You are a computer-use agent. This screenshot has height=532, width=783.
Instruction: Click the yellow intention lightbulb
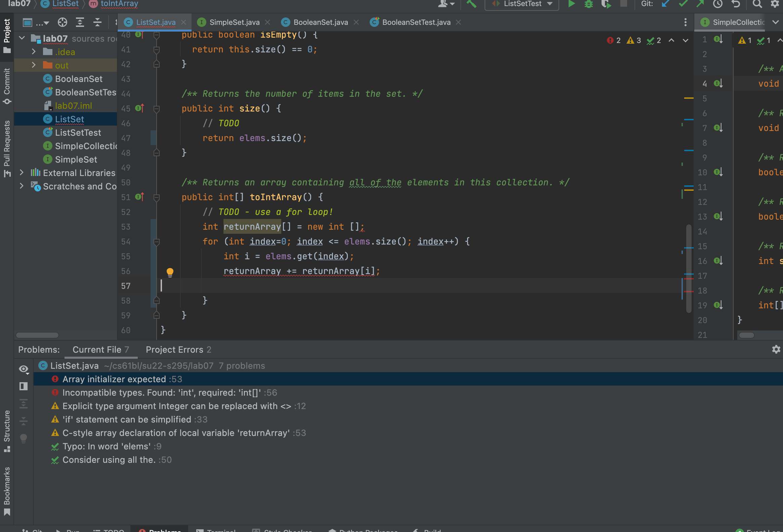point(170,272)
